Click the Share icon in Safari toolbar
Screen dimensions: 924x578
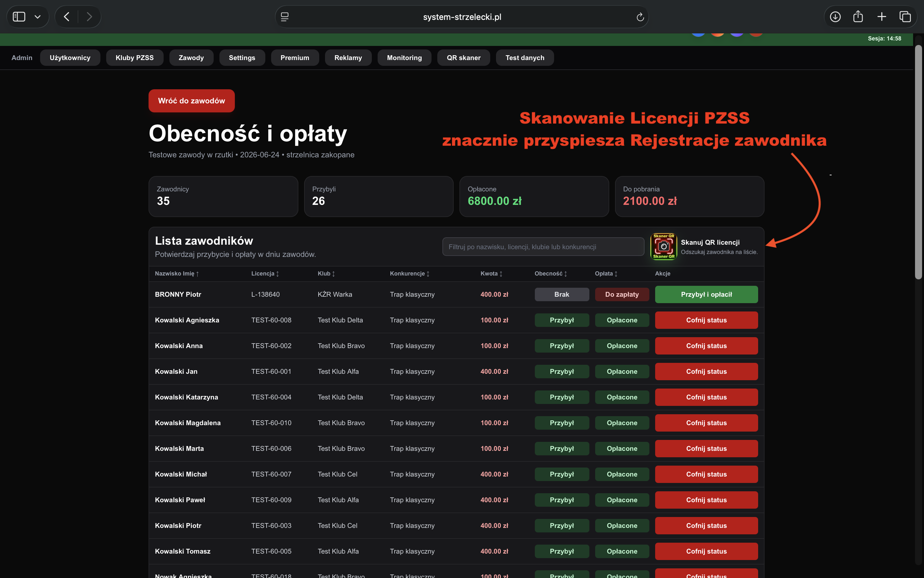[858, 16]
